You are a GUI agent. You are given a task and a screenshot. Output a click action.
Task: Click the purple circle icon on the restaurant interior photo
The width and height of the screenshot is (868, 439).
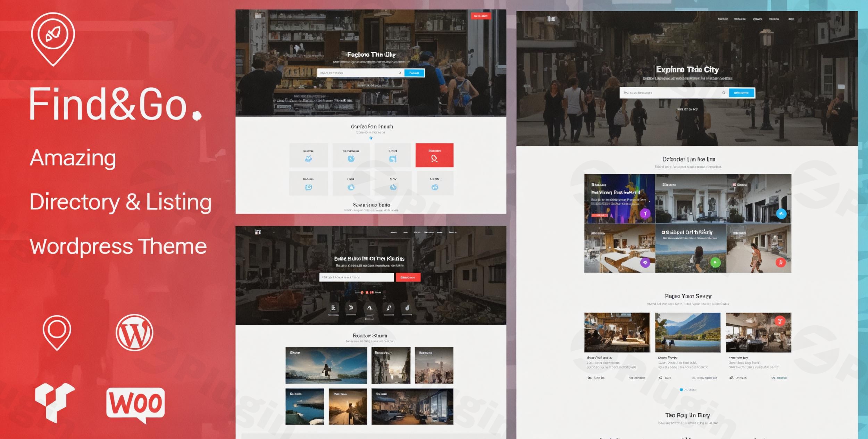[x=645, y=262]
